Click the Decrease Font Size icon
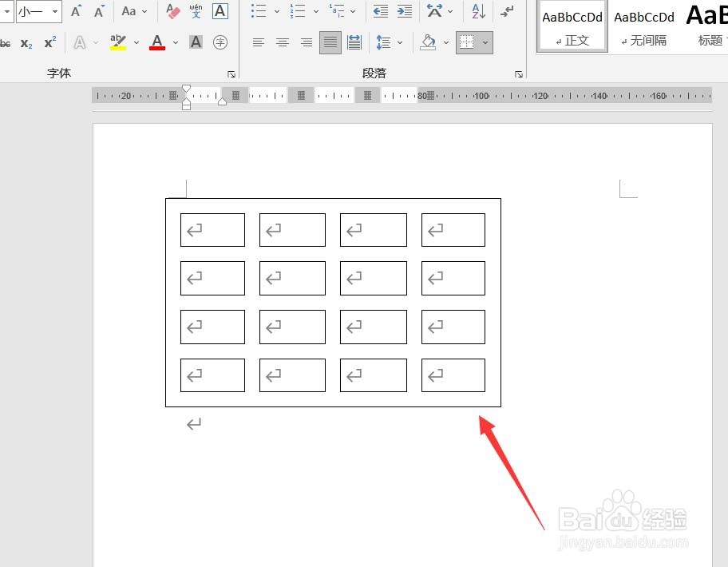The image size is (728, 567). point(98,11)
